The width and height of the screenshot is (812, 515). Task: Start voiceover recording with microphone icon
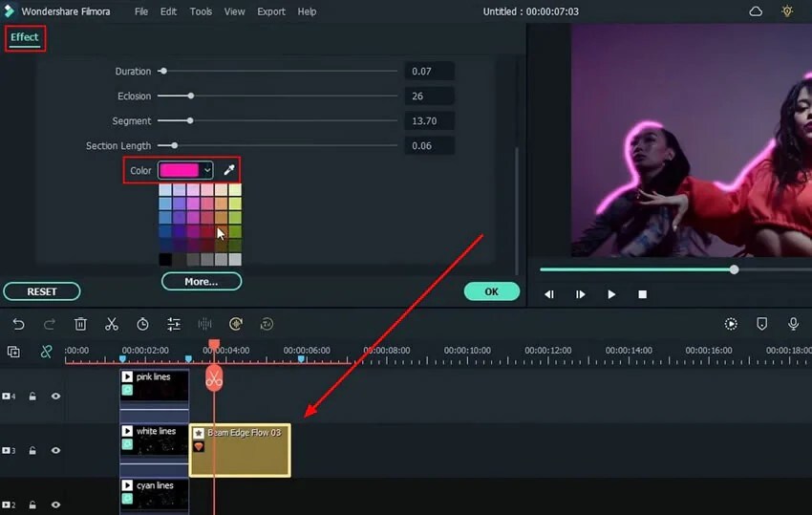click(x=793, y=324)
